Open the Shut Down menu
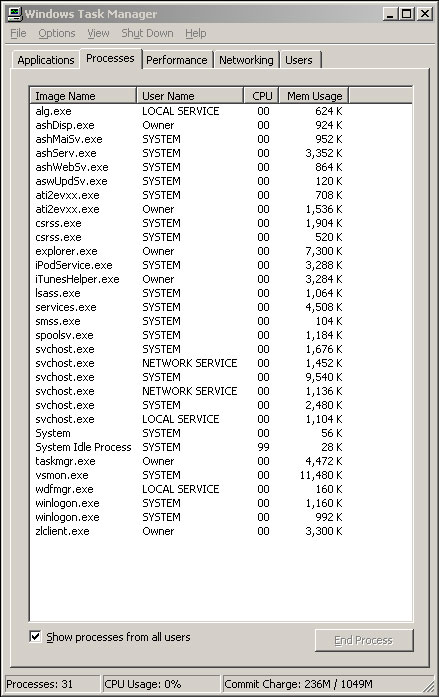The height and width of the screenshot is (697, 439). (x=147, y=33)
